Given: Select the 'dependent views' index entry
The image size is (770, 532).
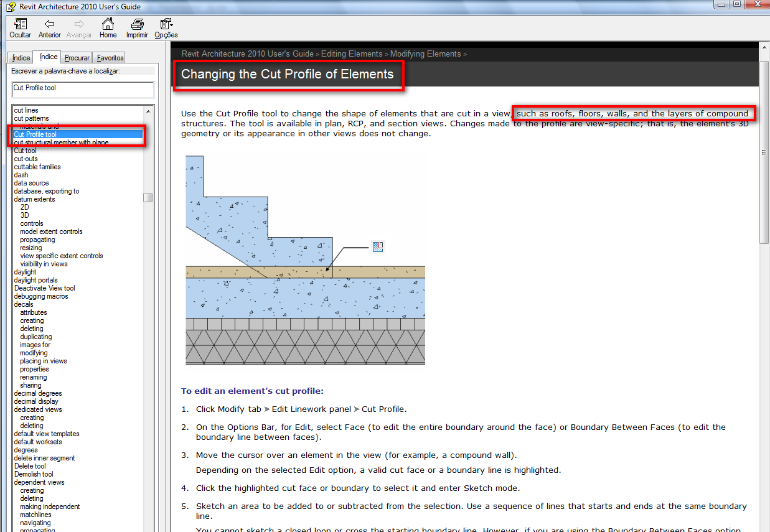Looking at the screenshot, I should click(39, 482).
